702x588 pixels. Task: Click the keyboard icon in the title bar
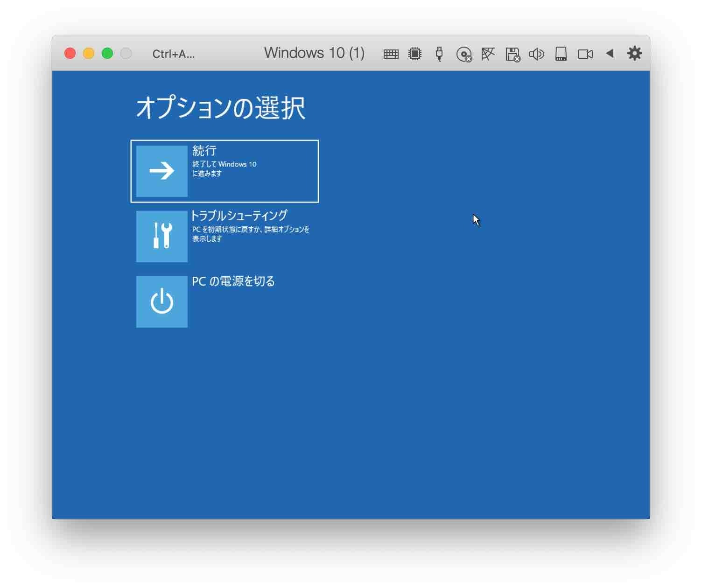[x=391, y=54]
